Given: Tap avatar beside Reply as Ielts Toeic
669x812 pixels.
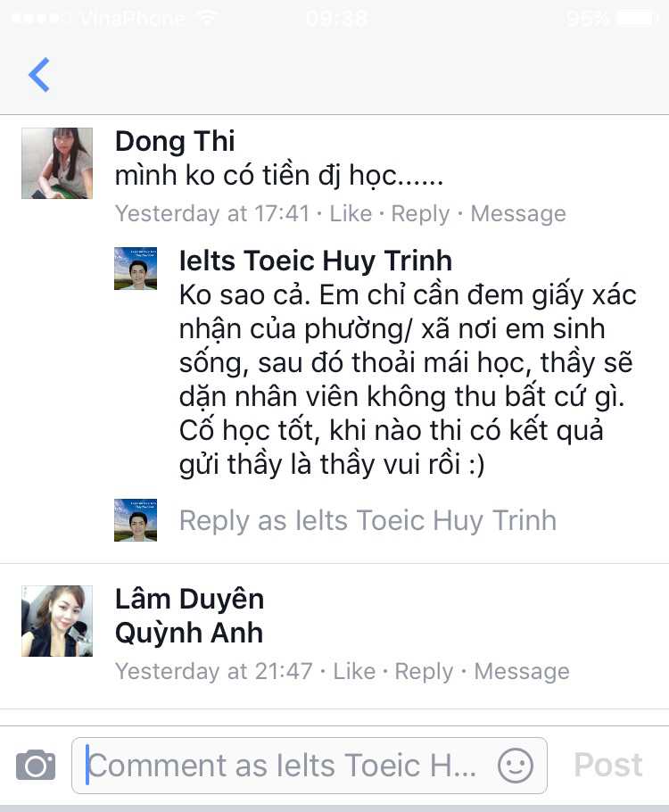Looking at the screenshot, I should pos(136,520).
